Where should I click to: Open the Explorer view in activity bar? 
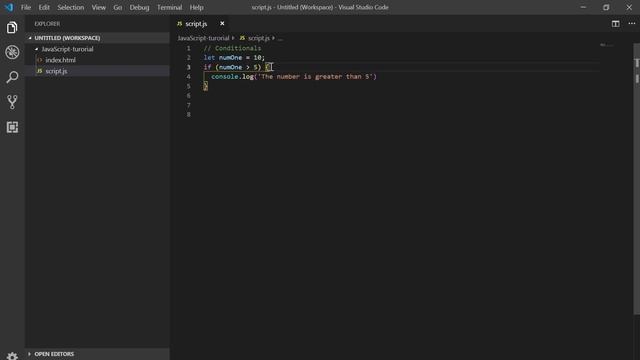[12, 27]
